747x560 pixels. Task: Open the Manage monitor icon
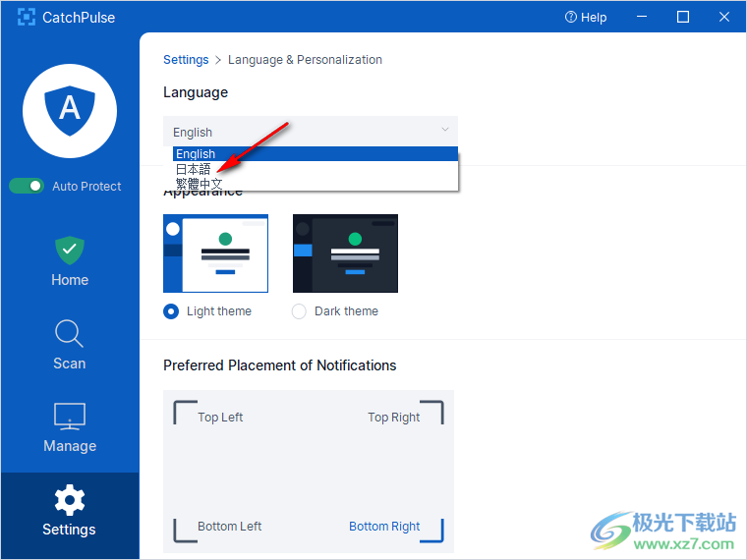pos(70,417)
